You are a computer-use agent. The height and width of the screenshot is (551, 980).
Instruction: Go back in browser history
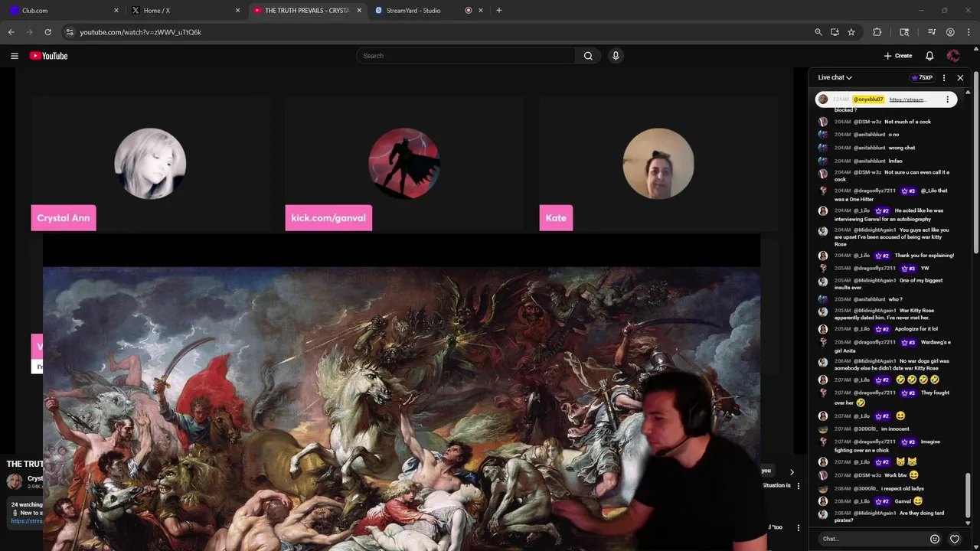click(11, 32)
